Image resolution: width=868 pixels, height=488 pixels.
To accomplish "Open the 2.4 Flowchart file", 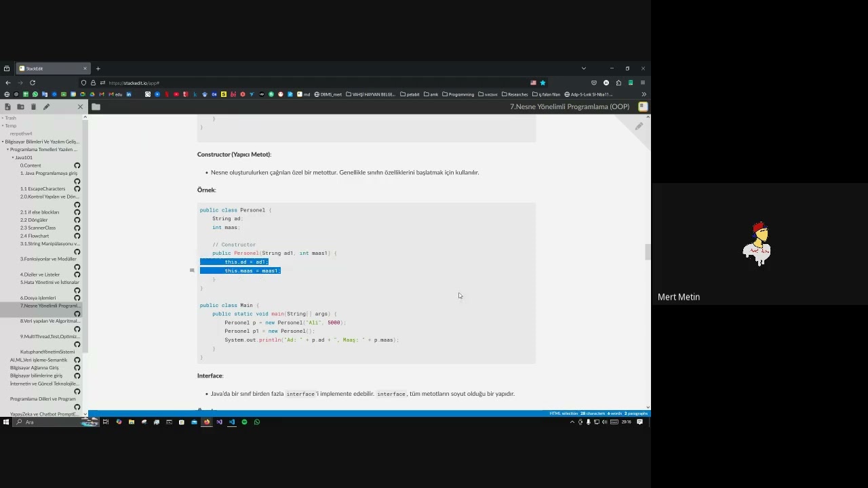I will tap(35, 236).
